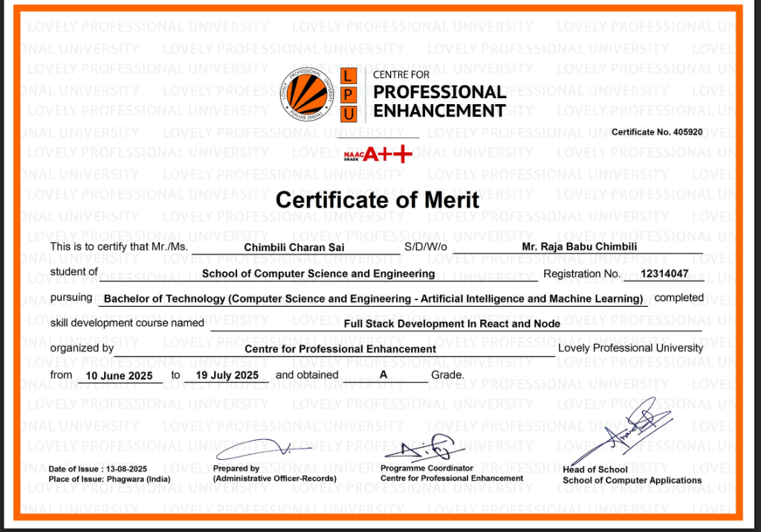Screen dimensions: 761x532
Task: Click the orange "P" block in LPU logo
Action: coord(349,94)
